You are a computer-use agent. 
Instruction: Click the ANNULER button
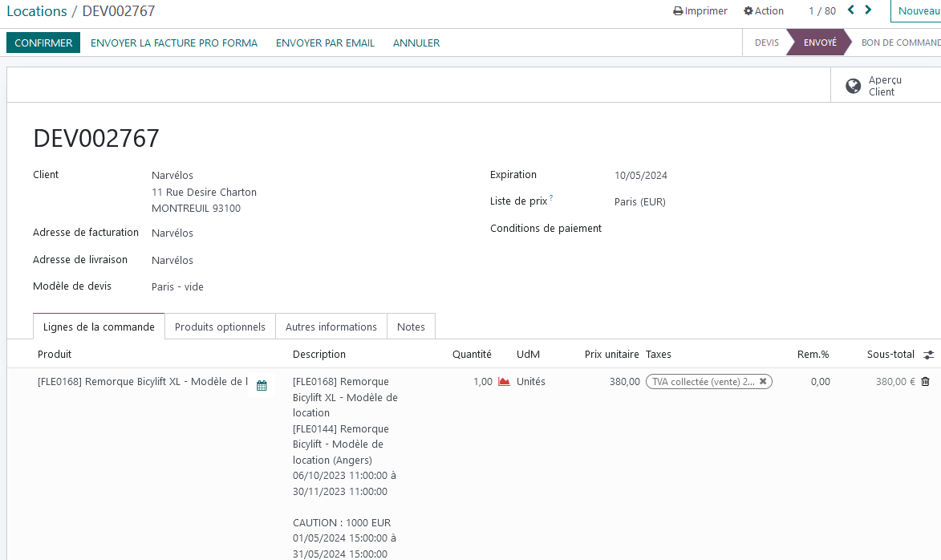[x=416, y=43]
